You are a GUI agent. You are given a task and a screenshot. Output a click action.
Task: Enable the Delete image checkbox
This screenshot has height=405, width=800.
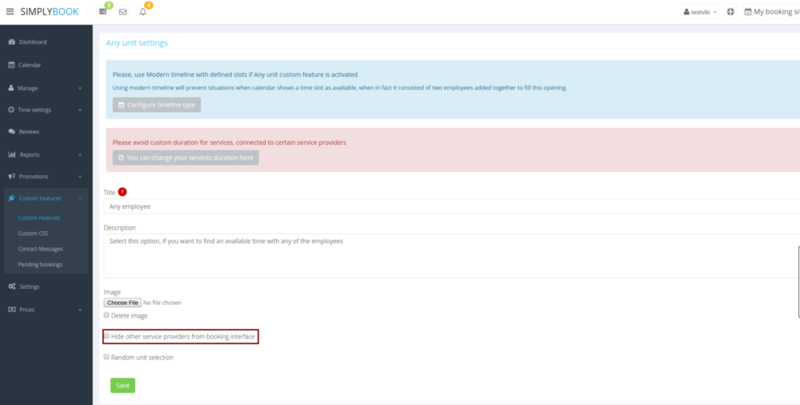tap(107, 315)
